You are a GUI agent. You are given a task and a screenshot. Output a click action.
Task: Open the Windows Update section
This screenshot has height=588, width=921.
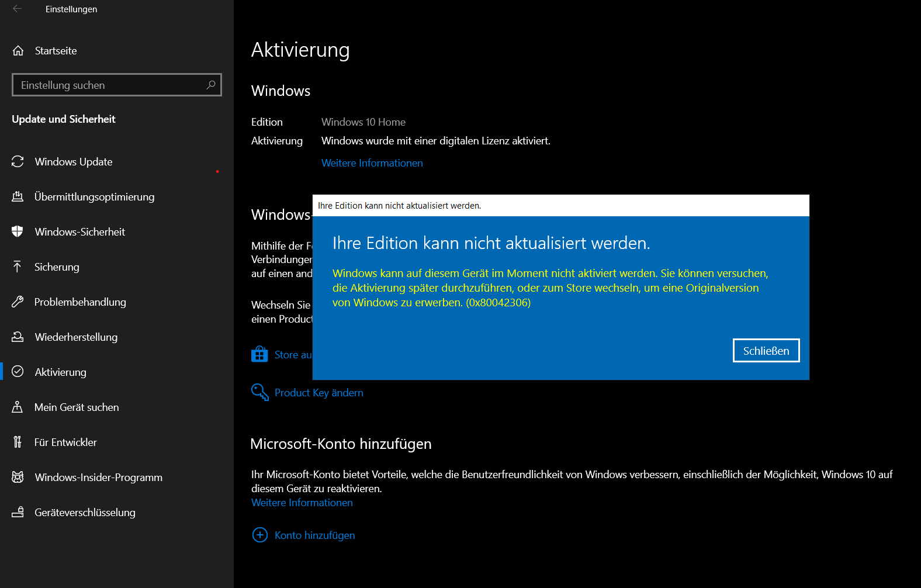click(x=117, y=161)
